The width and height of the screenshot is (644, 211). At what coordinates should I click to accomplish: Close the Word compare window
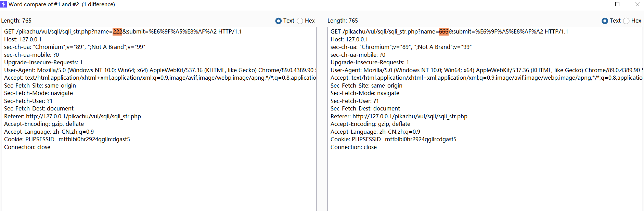(637, 4)
